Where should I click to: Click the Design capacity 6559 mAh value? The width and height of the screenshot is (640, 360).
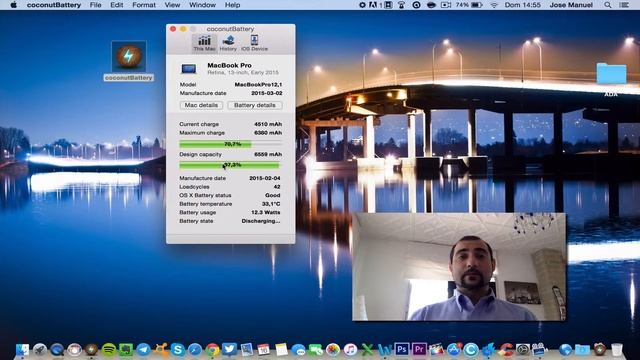268,154
